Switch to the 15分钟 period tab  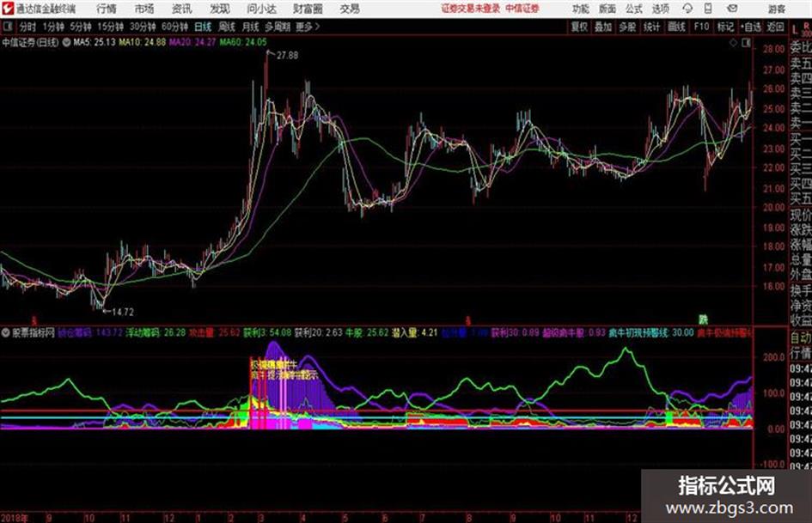(110, 27)
